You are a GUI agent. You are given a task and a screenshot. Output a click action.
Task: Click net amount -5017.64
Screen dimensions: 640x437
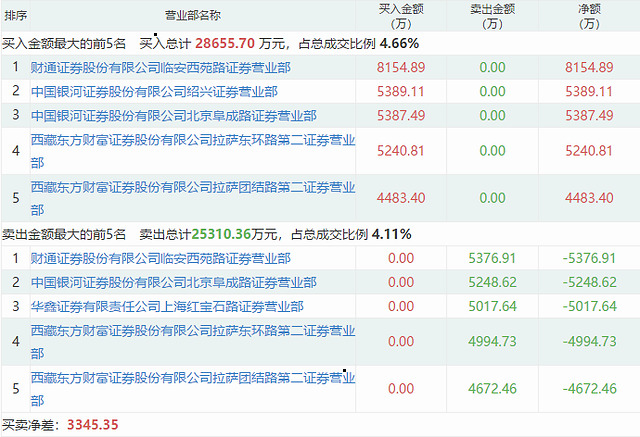(x=589, y=306)
